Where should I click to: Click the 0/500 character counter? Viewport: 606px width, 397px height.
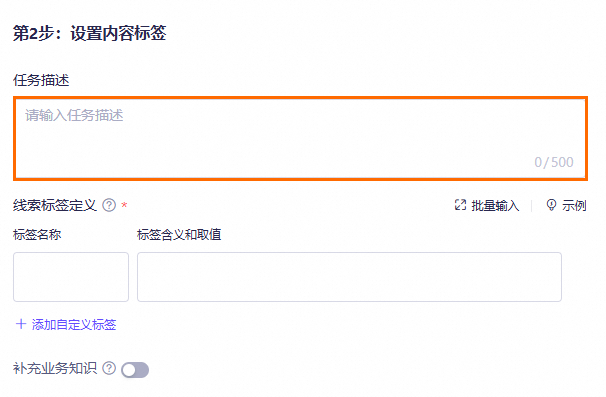click(554, 162)
